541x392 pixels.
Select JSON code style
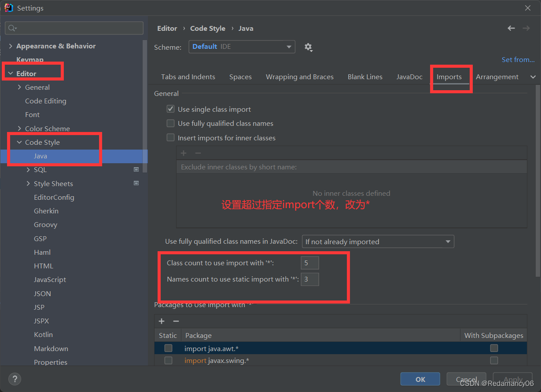click(42, 293)
